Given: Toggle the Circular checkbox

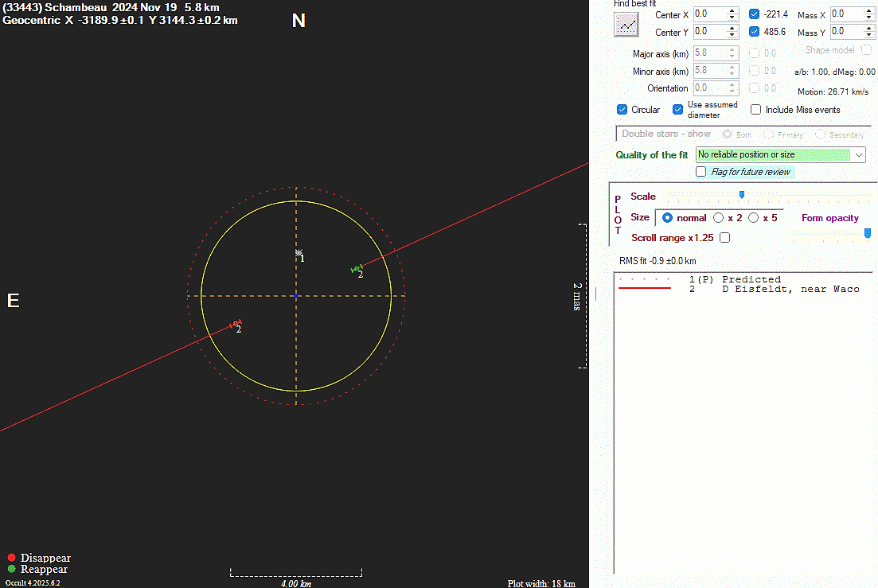Looking at the screenshot, I should (x=622, y=110).
